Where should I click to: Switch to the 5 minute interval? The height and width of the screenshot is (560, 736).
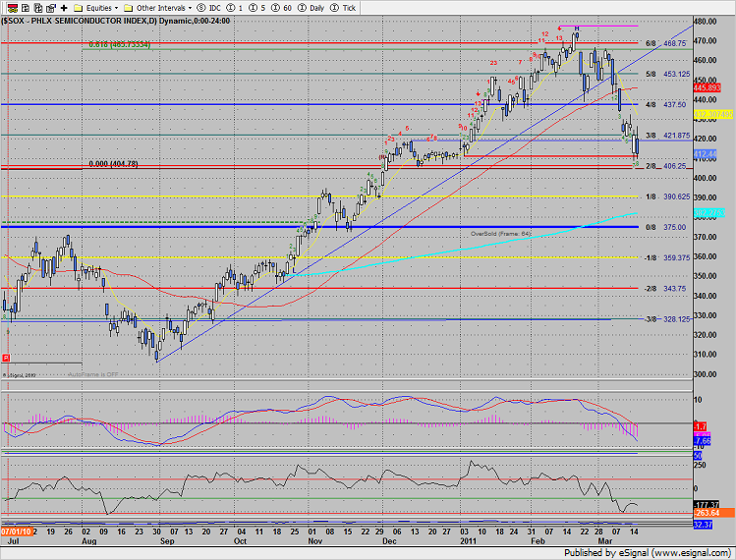tap(257, 8)
